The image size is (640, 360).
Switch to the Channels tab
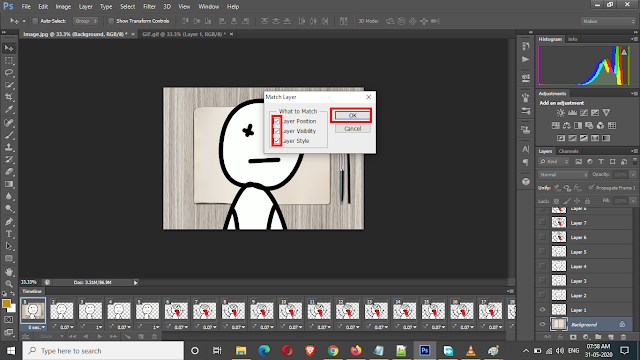(568, 151)
